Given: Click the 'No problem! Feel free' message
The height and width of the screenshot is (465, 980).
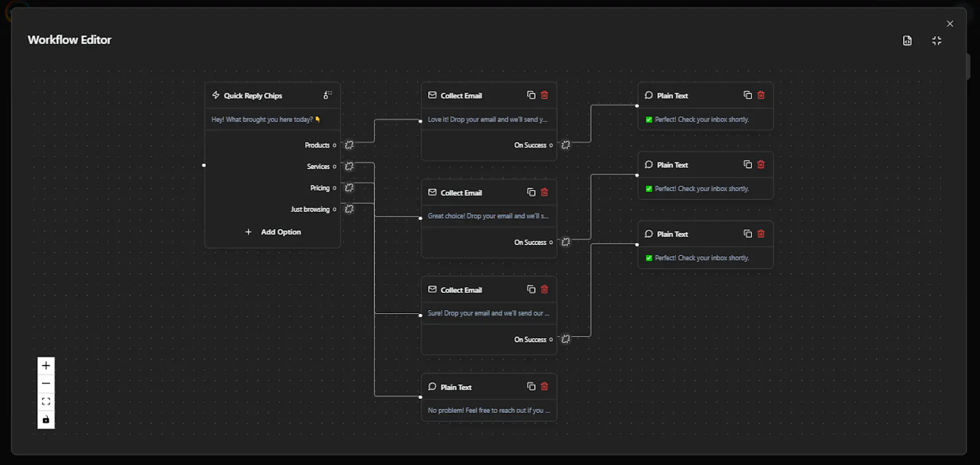Looking at the screenshot, I should (489, 410).
